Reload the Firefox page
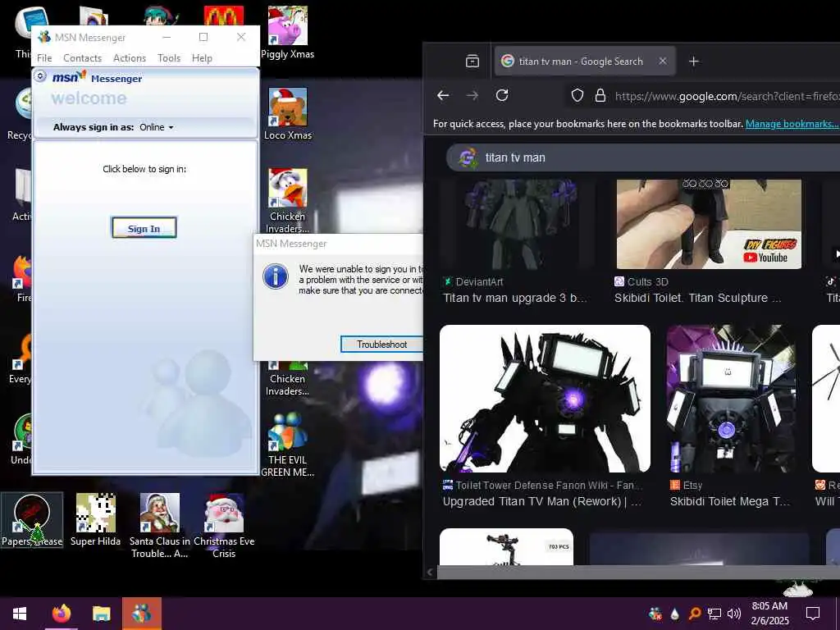Image resolution: width=840 pixels, height=630 pixels. [502, 95]
